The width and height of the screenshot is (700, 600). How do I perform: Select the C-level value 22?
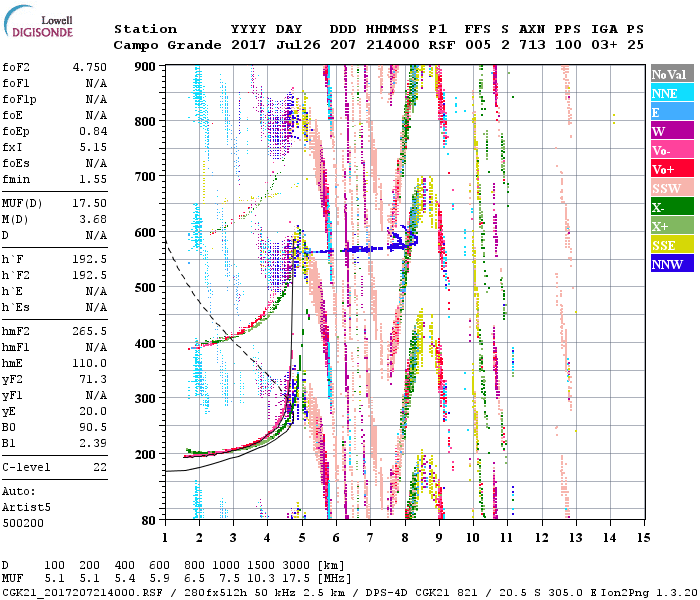click(99, 467)
